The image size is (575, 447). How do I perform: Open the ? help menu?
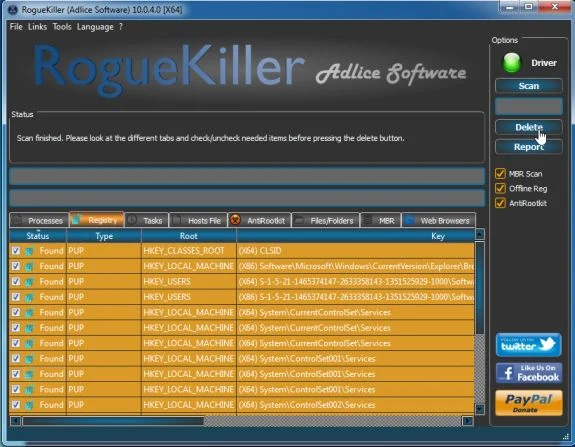[121, 27]
